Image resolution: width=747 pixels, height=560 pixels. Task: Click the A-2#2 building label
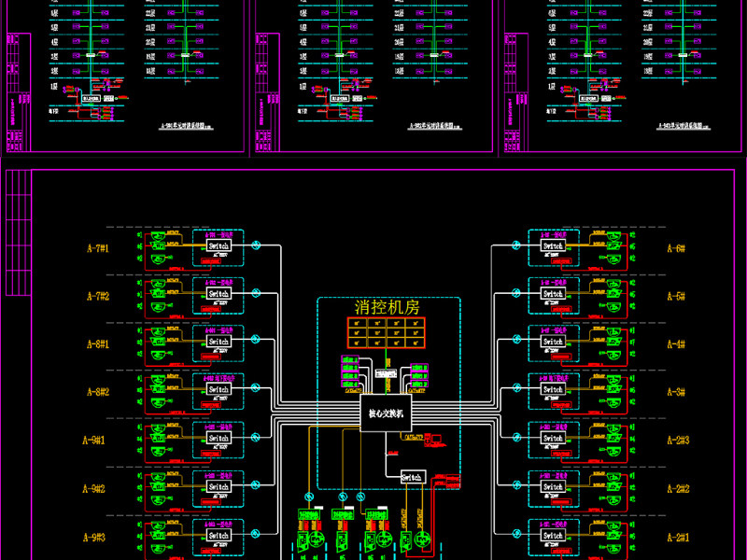click(x=678, y=488)
